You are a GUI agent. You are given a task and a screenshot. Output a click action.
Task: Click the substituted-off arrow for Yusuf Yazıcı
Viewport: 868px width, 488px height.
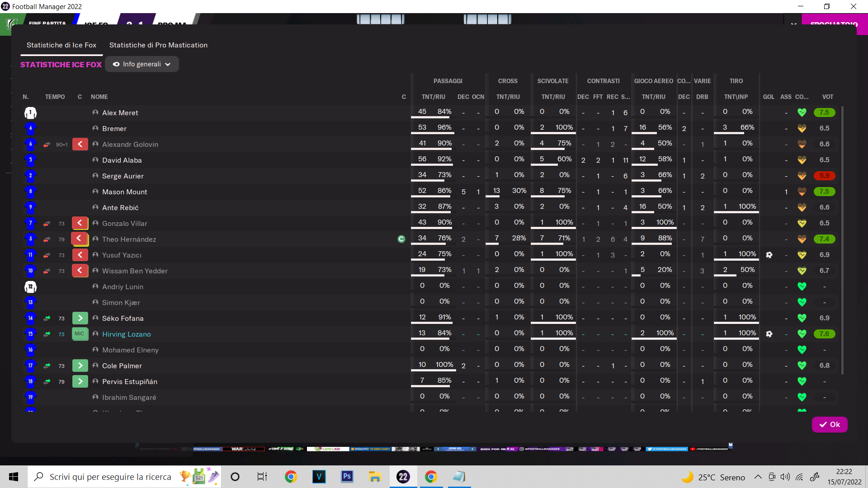coord(80,255)
